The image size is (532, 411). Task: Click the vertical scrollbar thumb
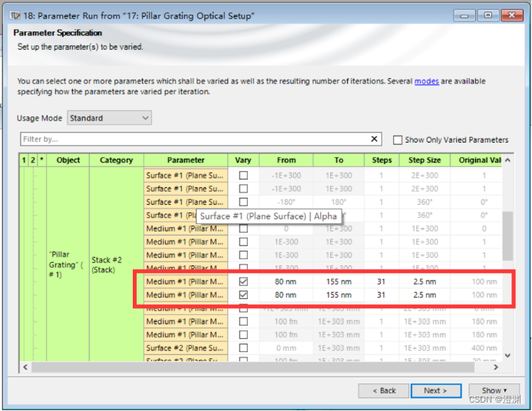pos(507,236)
